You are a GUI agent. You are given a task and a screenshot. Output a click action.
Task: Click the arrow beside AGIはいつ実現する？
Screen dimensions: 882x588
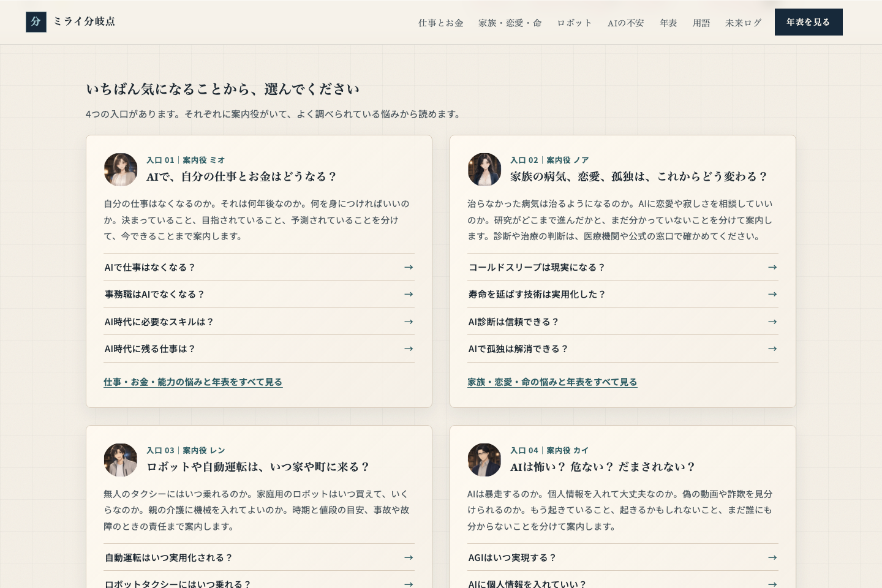[772, 557]
